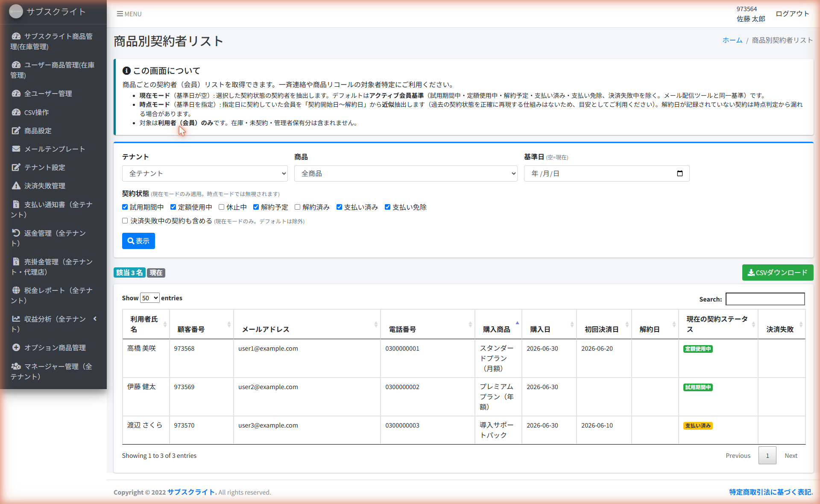Go to ホーム breadcrumb link
The width and height of the screenshot is (820, 504).
[732, 40]
